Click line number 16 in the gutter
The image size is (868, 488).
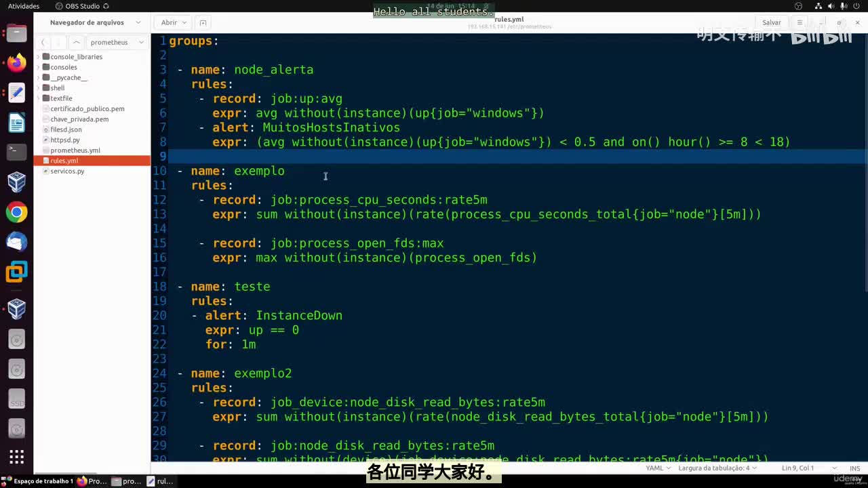pyautogui.click(x=159, y=258)
